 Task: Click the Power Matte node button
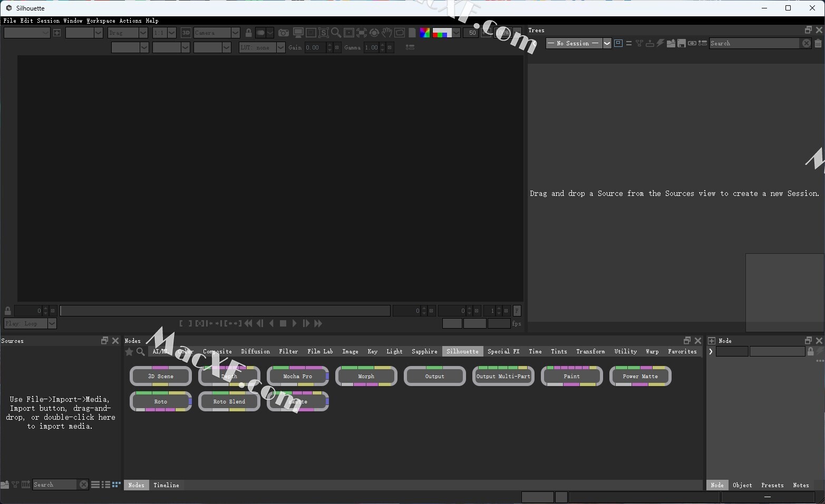coord(640,376)
